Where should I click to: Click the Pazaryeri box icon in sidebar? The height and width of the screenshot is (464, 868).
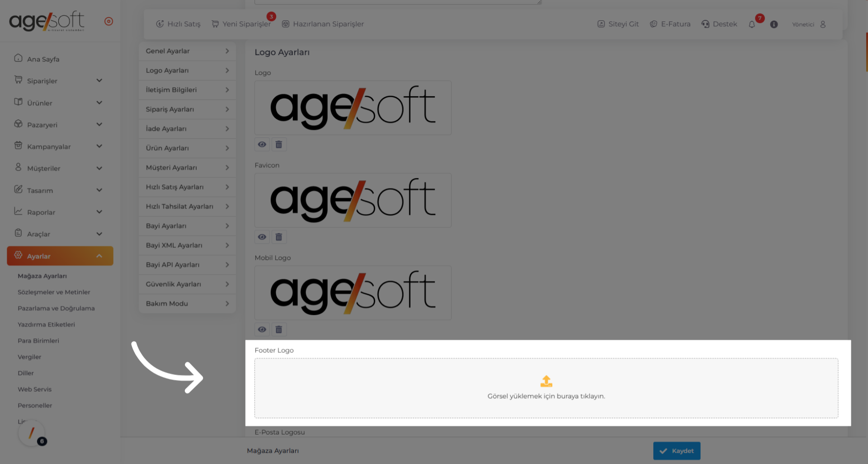pos(18,124)
